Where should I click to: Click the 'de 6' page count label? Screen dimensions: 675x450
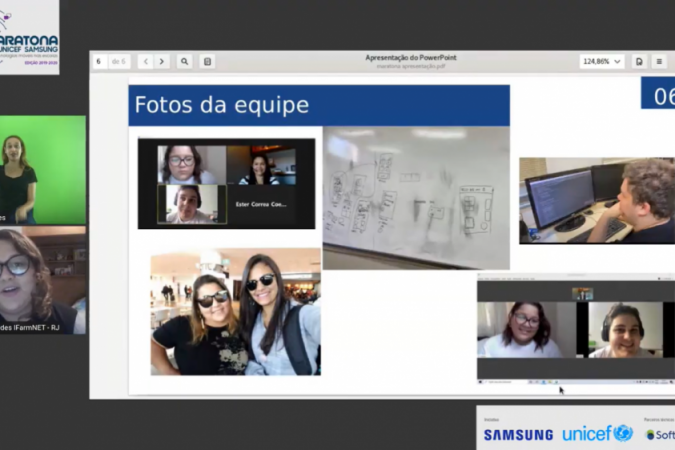tap(119, 62)
